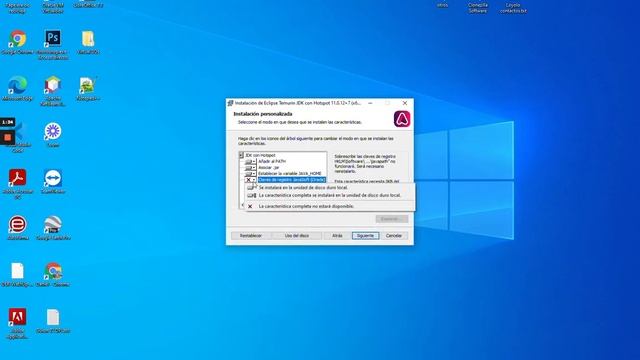Click the 'Instalación personalizada' heading
This screenshot has height=360, width=640.
click(263, 114)
